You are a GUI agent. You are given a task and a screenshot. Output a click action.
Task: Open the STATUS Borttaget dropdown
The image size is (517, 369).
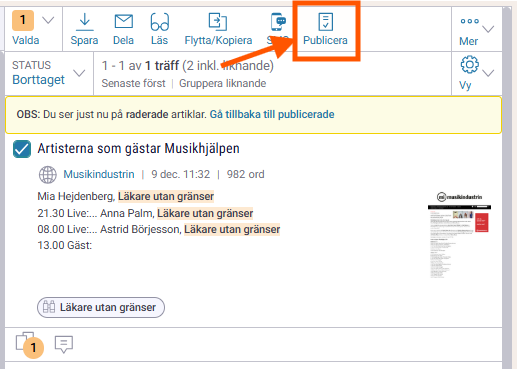(x=49, y=73)
